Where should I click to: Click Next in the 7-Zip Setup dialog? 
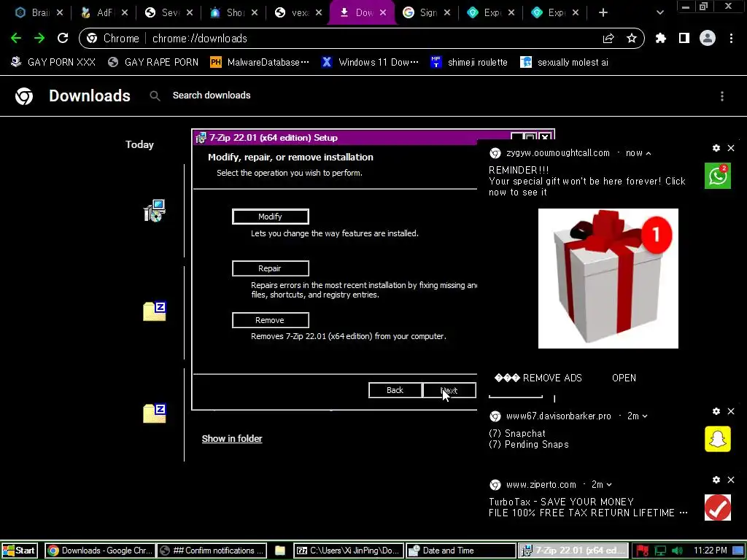[x=449, y=391]
